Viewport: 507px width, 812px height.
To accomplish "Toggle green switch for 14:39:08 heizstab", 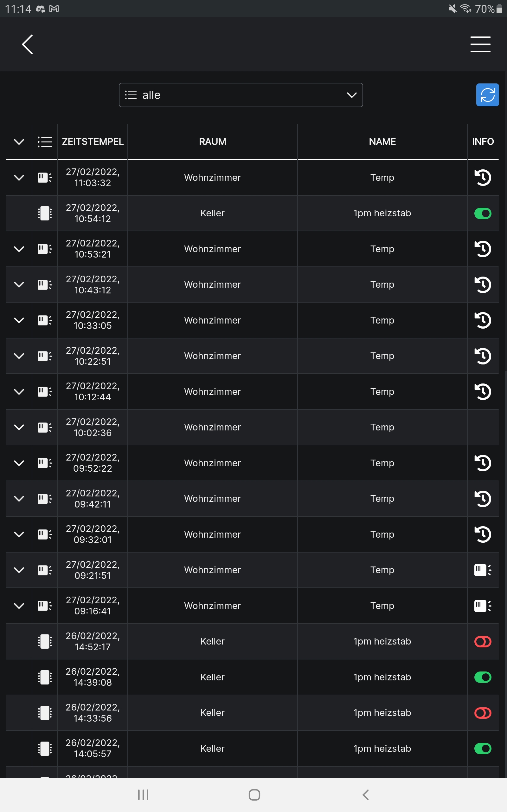I will (483, 677).
